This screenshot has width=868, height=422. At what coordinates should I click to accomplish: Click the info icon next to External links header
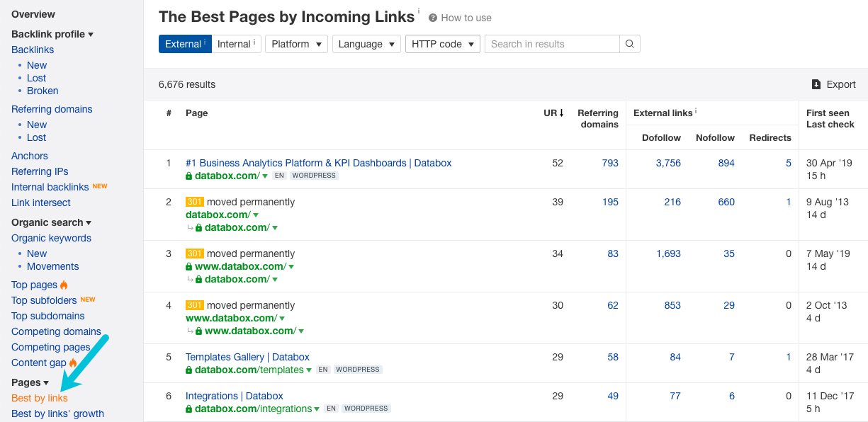click(x=696, y=111)
